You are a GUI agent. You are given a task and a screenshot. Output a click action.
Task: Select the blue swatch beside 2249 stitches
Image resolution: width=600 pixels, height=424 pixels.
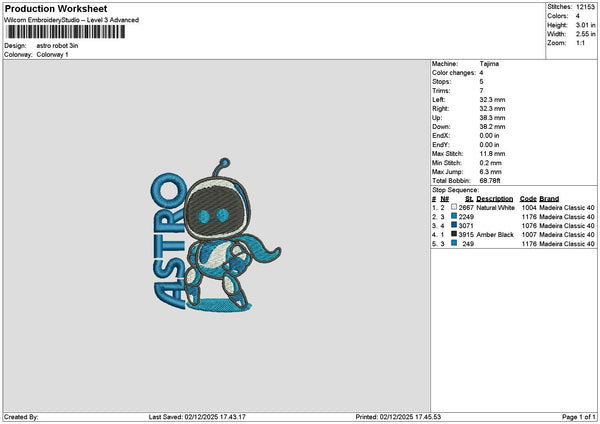[x=454, y=216]
